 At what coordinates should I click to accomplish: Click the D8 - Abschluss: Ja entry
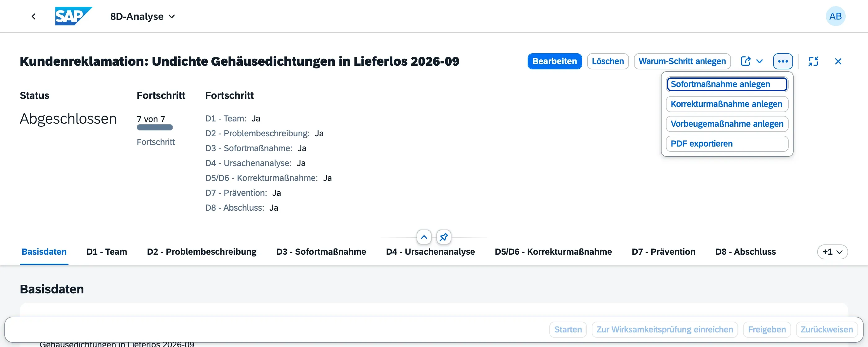point(241,208)
